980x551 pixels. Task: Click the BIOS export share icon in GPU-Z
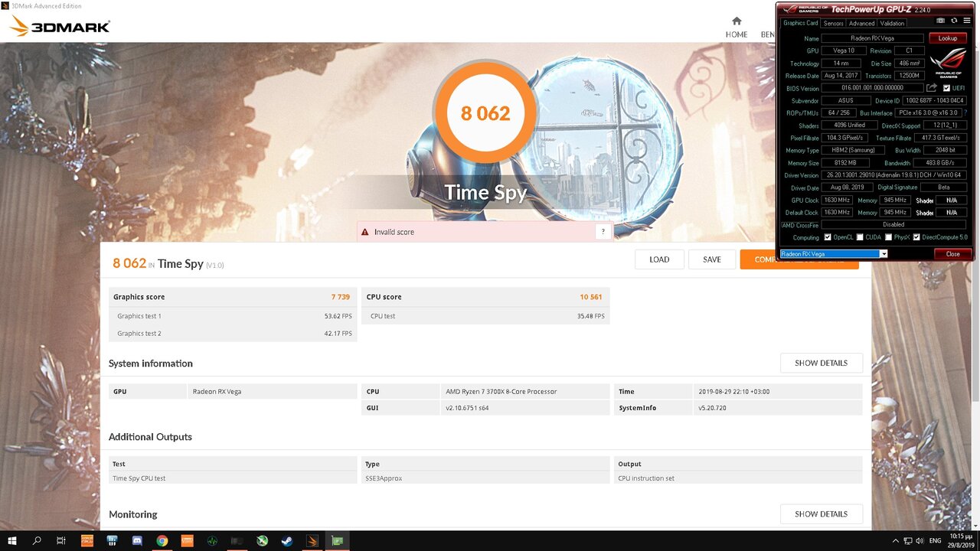tap(932, 88)
